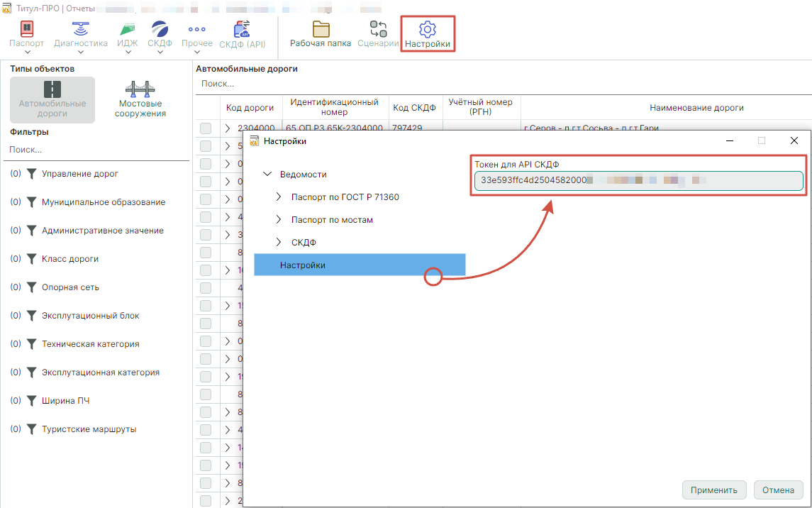The image size is (812, 508).
Task: Select Настройки in the settings dialog tree
Action: coord(360,265)
